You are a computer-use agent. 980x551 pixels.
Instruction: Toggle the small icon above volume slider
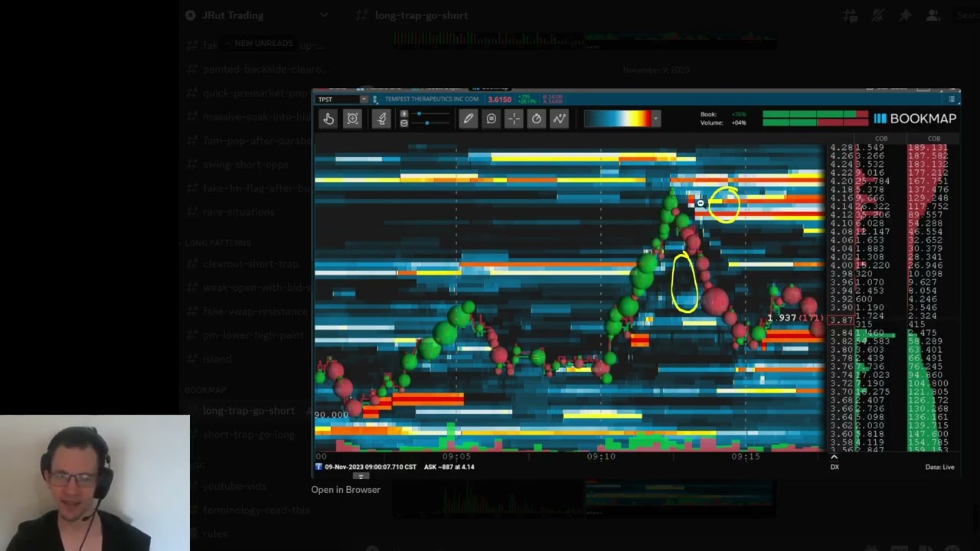404,114
